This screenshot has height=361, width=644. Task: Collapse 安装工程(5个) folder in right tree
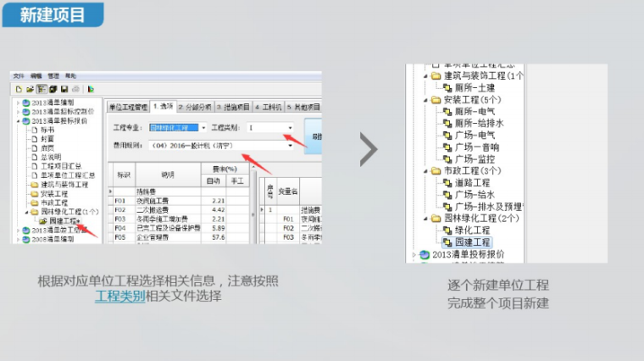coord(425,99)
